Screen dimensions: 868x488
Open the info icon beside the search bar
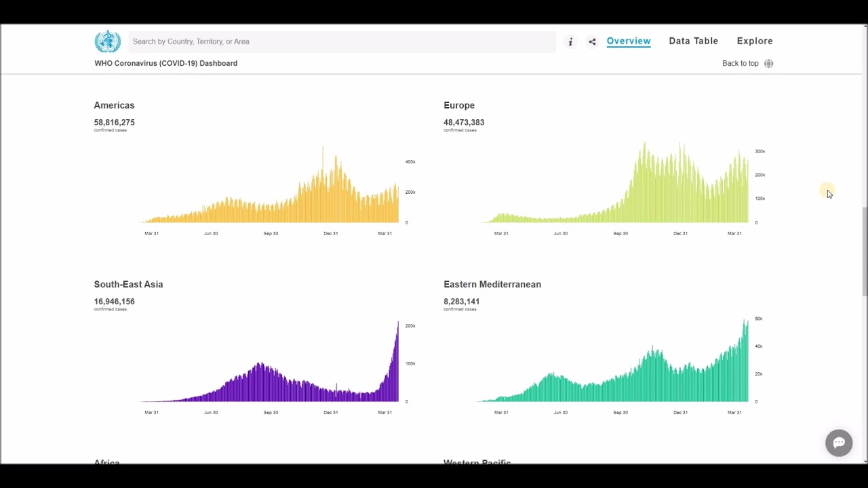click(x=570, y=41)
